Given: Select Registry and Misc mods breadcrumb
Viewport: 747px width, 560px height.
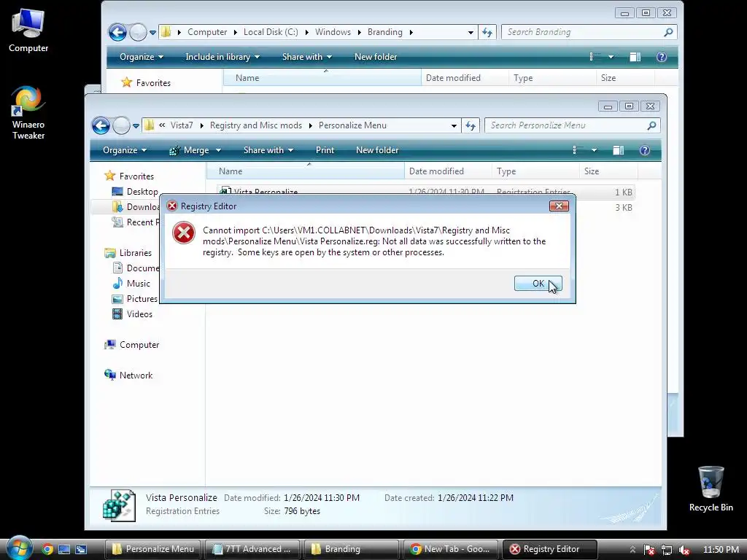Looking at the screenshot, I should click(x=256, y=125).
